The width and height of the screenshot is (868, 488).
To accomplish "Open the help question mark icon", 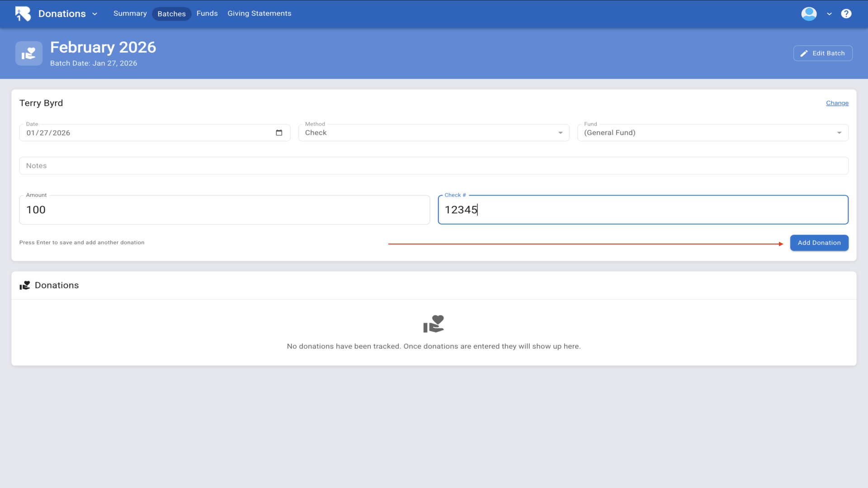I will click(846, 14).
